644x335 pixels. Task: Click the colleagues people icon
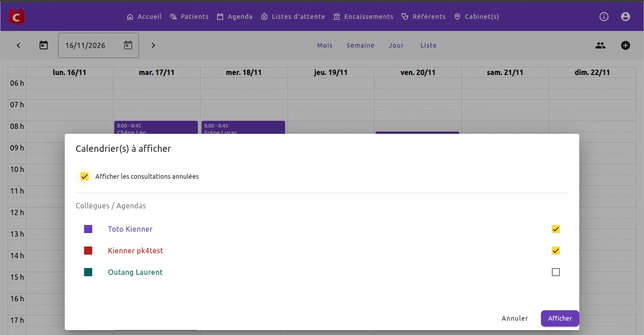[x=600, y=45]
